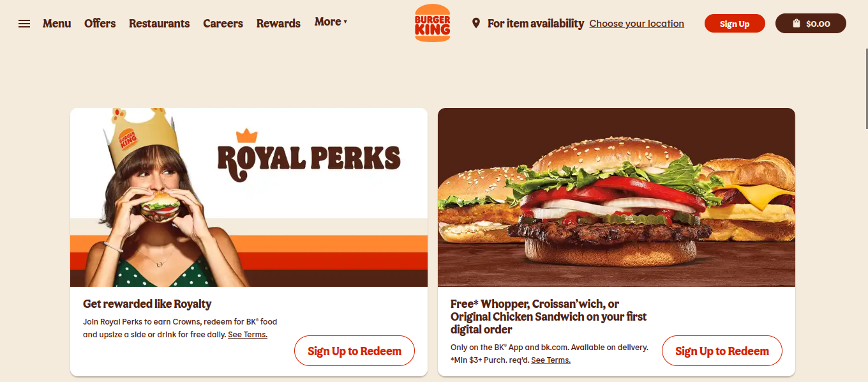868x382 pixels.
Task: Open See Terms under Royal Perks
Action: tap(248, 335)
